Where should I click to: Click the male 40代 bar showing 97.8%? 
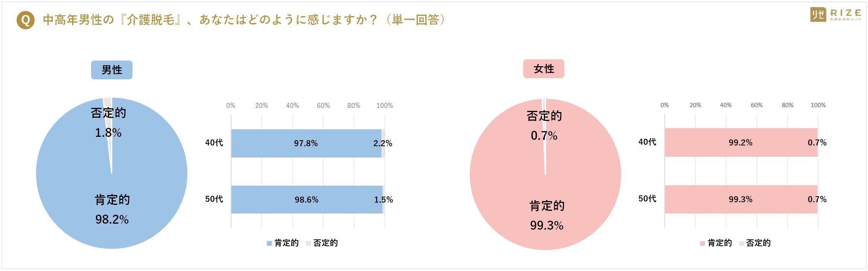click(306, 143)
